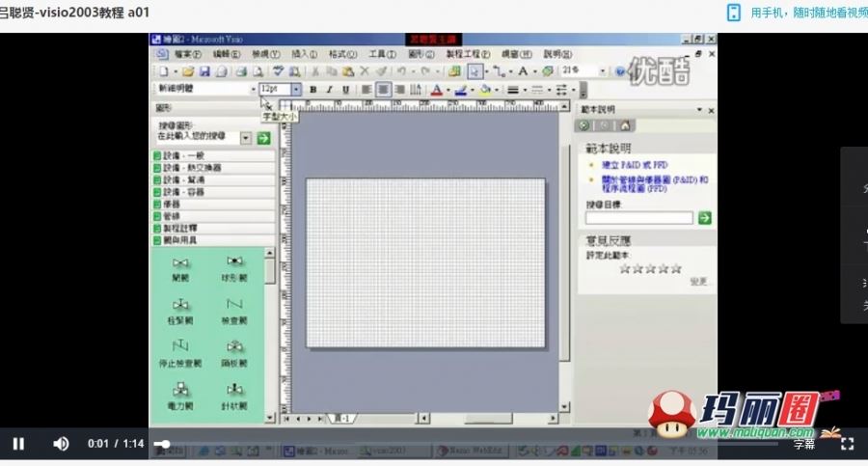Image resolution: width=868 pixels, height=466 pixels.
Task: Open the Shapes stencil toolbar icon
Action: coord(454,71)
